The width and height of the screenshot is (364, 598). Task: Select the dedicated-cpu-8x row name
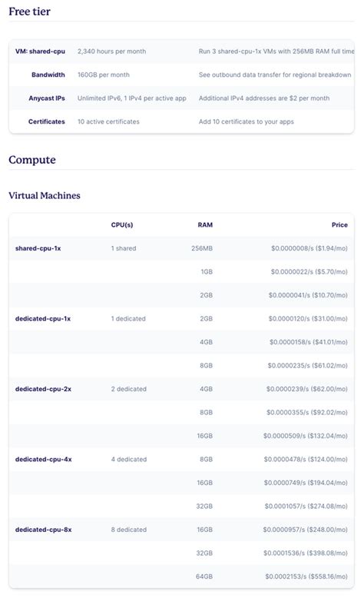click(x=44, y=530)
